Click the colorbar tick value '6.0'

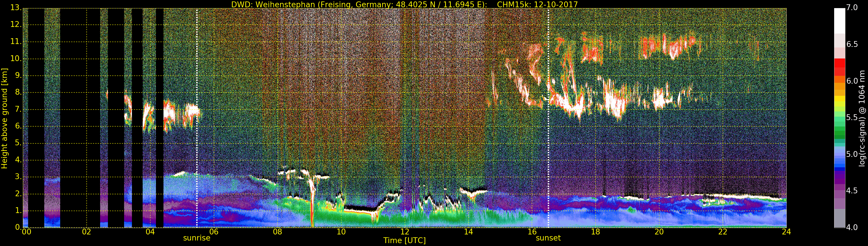click(x=852, y=81)
